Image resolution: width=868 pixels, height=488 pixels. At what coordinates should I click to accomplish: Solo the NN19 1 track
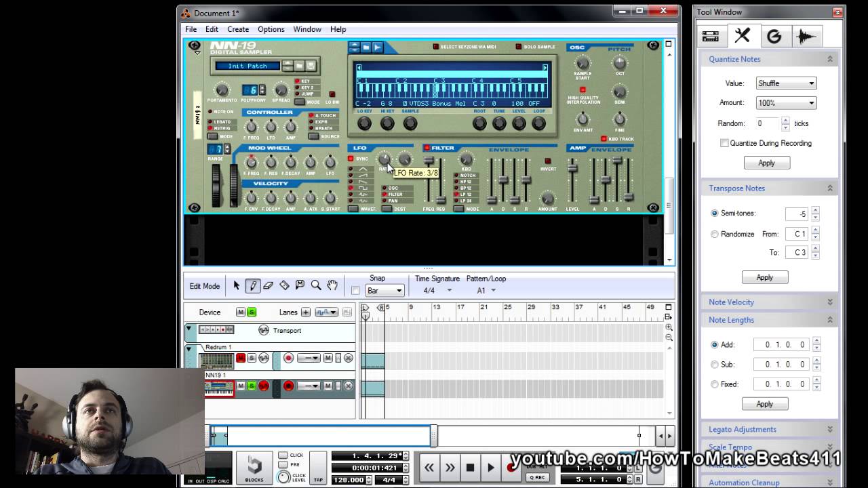[252, 386]
